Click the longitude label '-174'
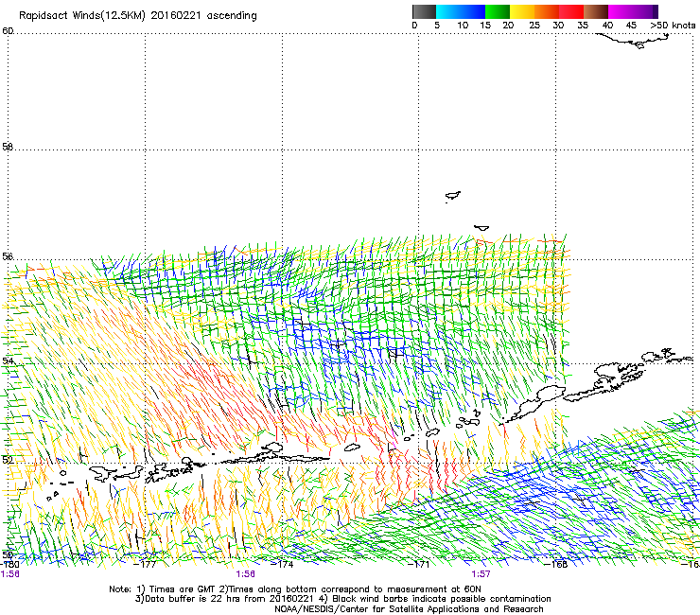 [282, 564]
